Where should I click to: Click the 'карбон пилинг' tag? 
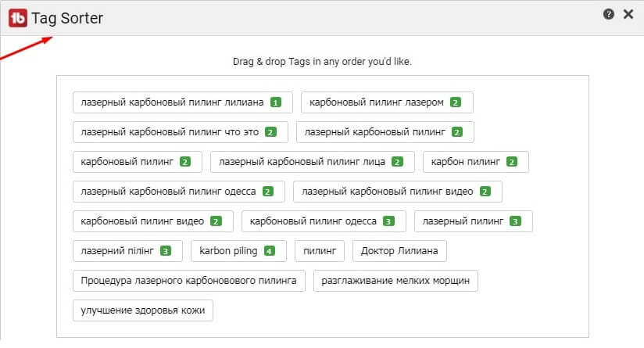click(475, 162)
